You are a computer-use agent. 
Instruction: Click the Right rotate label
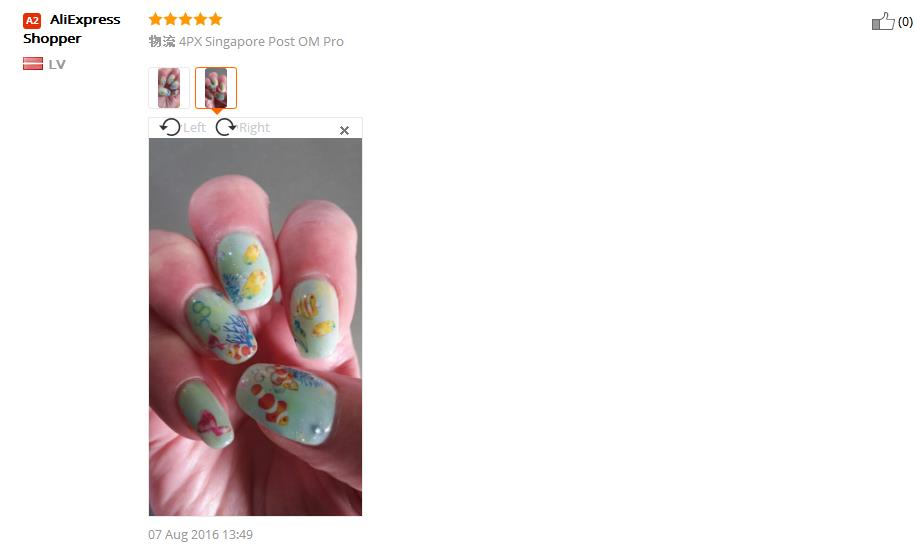254,128
